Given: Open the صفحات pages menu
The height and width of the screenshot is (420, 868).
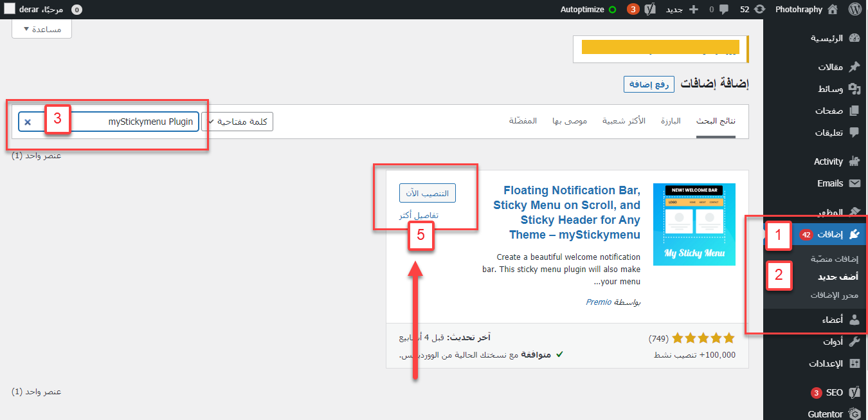Looking at the screenshot, I should click(x=815, y=111).
